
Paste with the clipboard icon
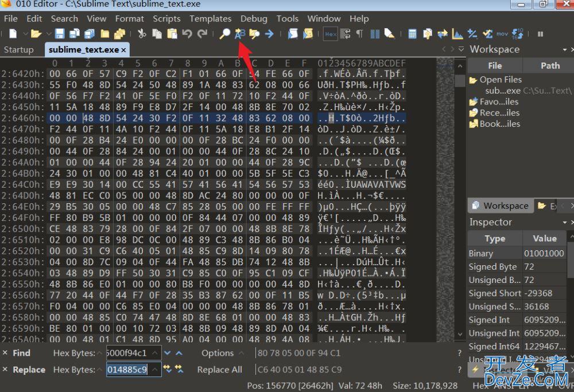coord(172,34)
